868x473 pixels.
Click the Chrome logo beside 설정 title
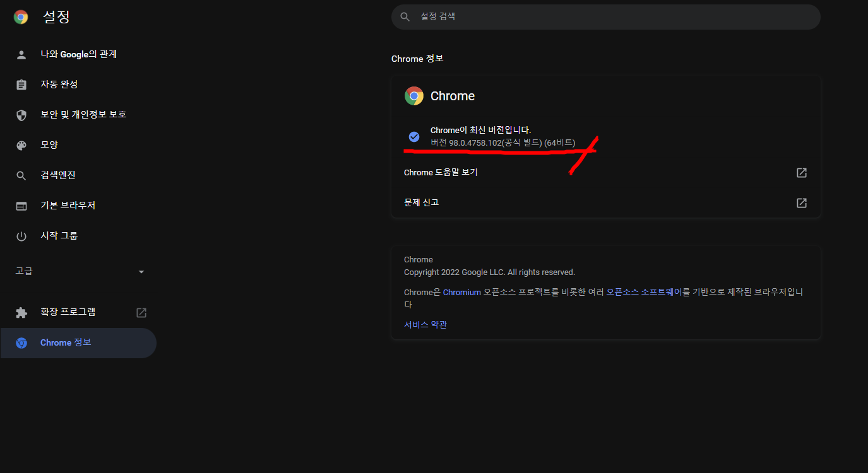[x=21, y=17]
